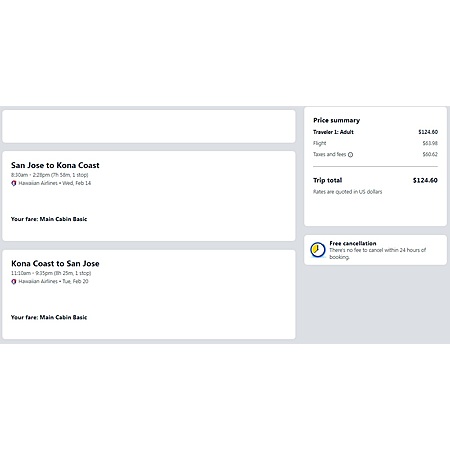This screenshot has height=450, width=450.
Task: Expand the Traveler 1: Adult row
Action: pyautogui.click(x=375, y=132)
